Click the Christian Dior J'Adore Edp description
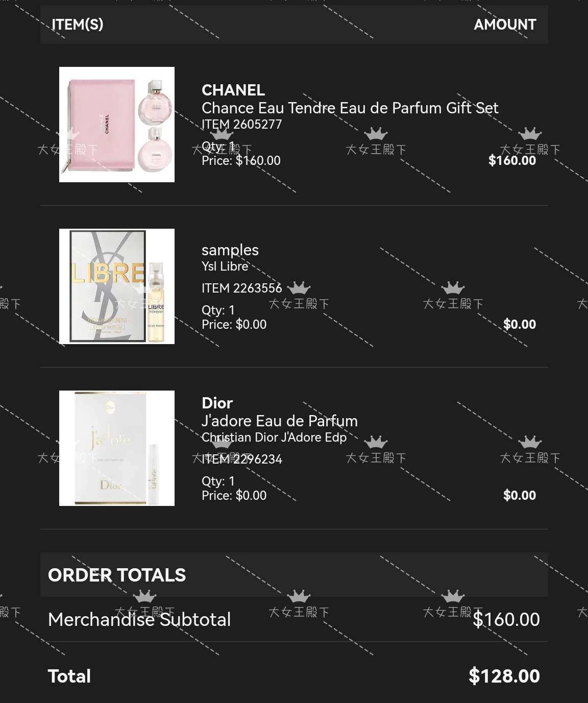The height and width of the screenshot is (703, 588). [x=274, y=438]
